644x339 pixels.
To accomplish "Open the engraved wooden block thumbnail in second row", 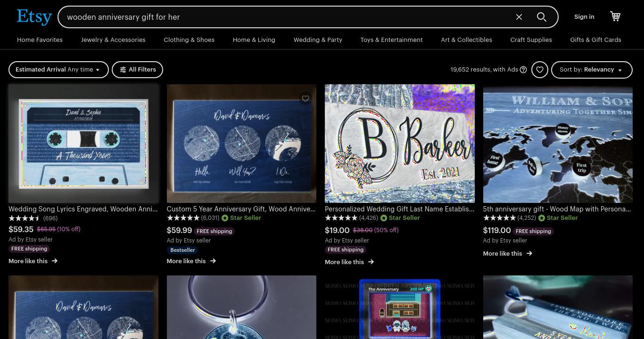I will click(x=558, y=307).
